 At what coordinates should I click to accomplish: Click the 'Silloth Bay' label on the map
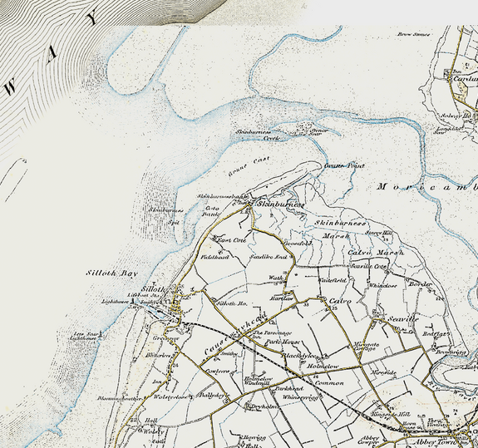[x=111, y=273]
